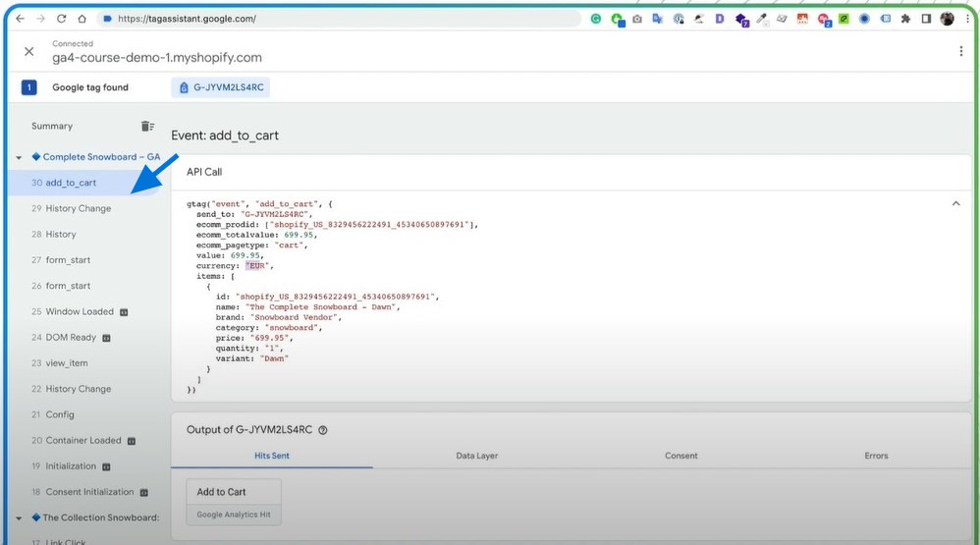Switch to the Consent tab

[x=681, y=456]
